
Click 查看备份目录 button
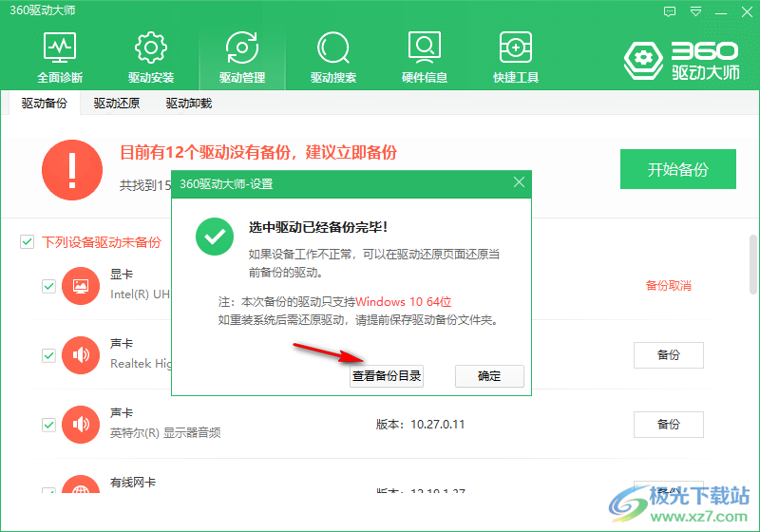coord(387,376)
